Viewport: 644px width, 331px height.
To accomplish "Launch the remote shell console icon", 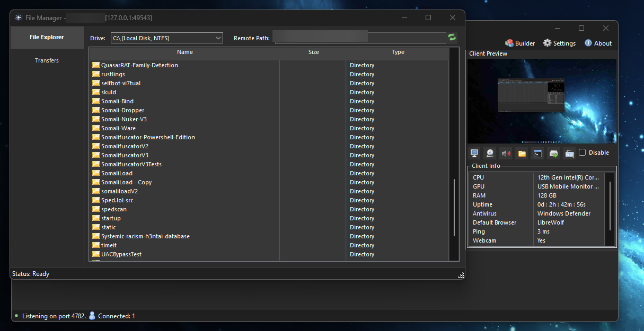I will [x=537, y=153].
